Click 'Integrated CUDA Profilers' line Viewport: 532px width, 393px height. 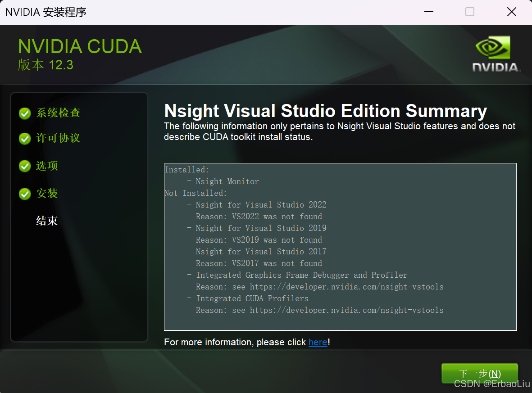click(x=252, y=298)
